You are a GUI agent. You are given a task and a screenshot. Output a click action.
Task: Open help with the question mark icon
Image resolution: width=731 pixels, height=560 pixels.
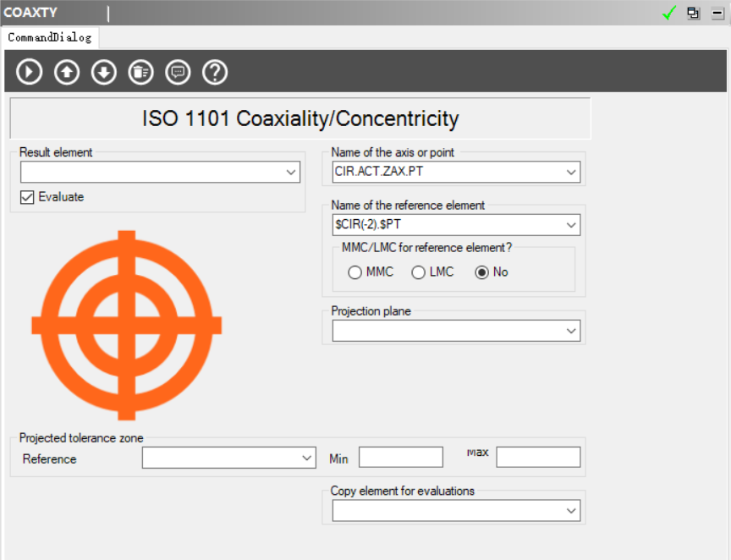pyautogui.click(x=215, y=72)
